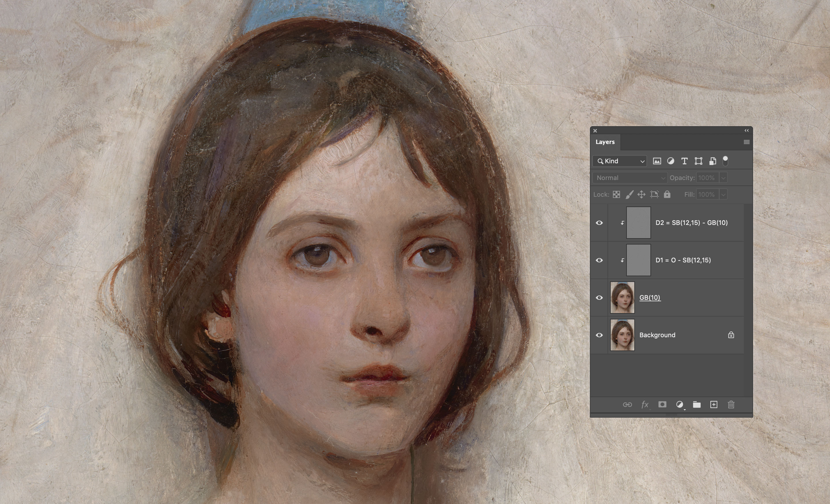Screen dimensions: 830x504
Task: Filter layers by adjustment layer icon
Action: click(670, 161)
